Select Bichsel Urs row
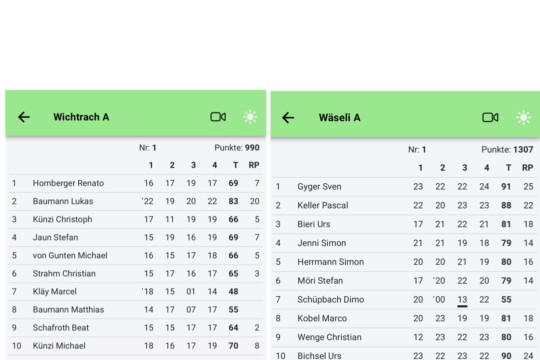Viewport: 540px width, 360px height. coord(405,355)
